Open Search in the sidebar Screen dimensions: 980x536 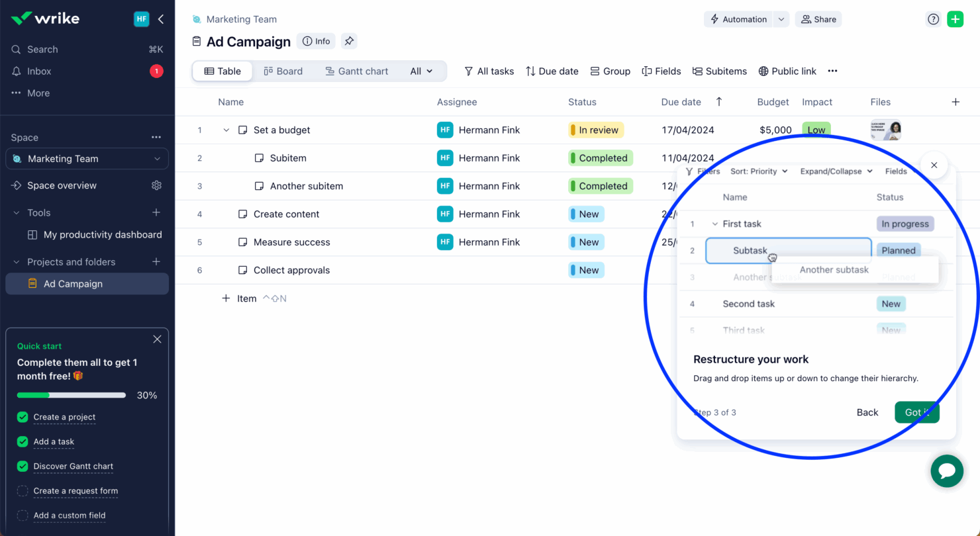(x=42, y=50)
